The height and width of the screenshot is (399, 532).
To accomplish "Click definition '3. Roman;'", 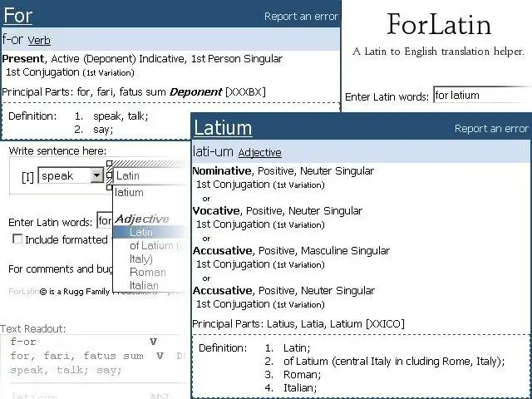I will 293,375.
